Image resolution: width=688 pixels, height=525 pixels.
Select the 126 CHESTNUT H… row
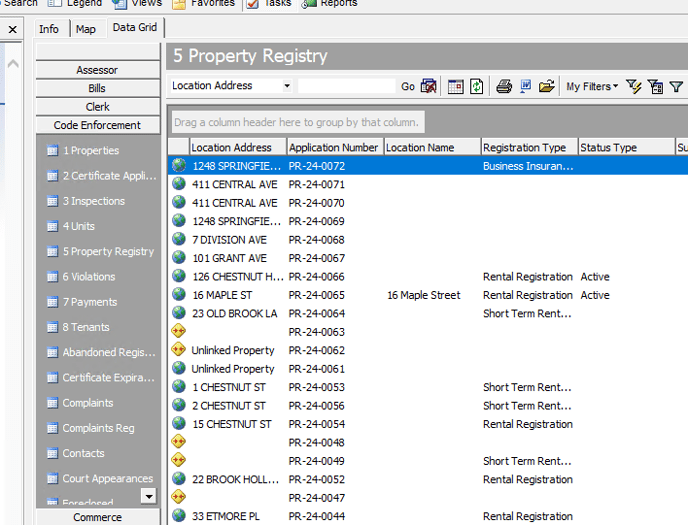click(x=428, y=276)
